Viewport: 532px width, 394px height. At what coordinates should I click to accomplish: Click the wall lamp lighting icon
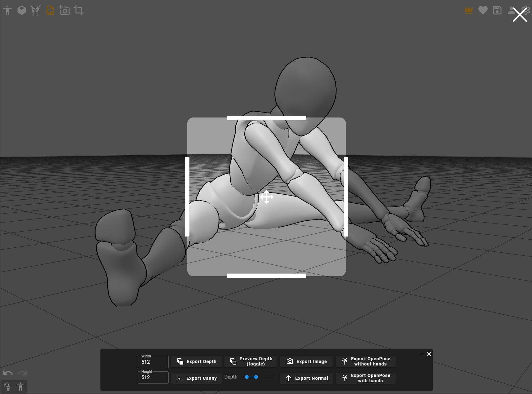(7, 387)
